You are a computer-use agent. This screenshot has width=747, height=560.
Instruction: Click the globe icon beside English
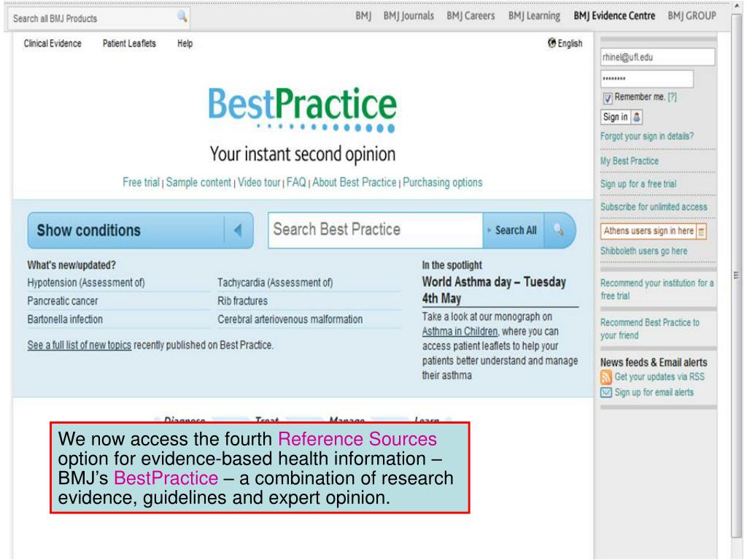tap(551, 43)
